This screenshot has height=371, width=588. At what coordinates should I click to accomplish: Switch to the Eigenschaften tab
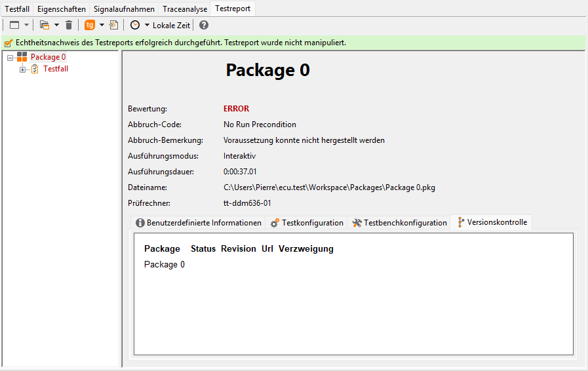tap(62, 9)
